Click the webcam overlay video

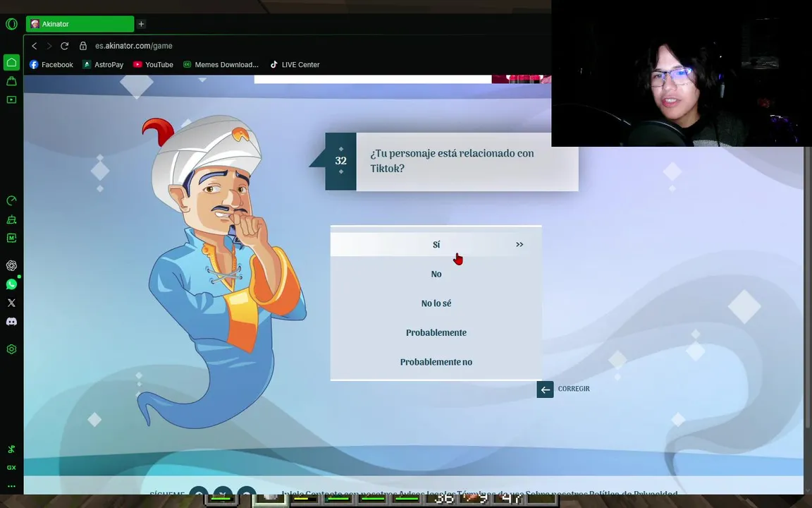point(682,73)
